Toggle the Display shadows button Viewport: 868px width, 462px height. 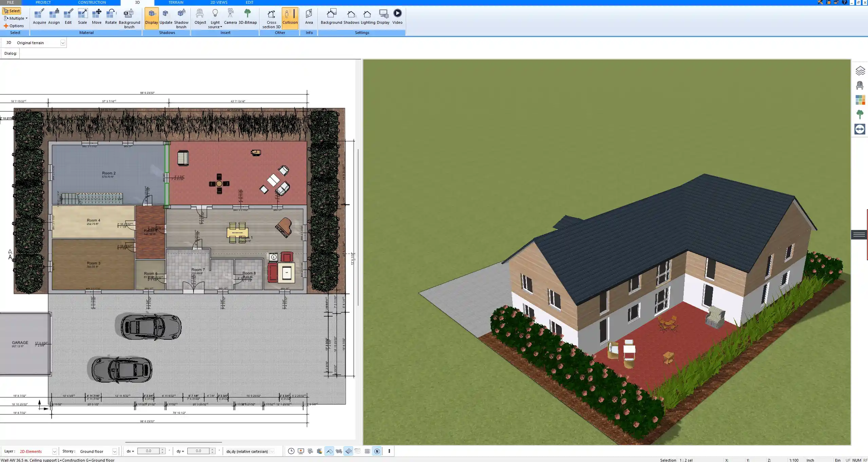(151, 18)
